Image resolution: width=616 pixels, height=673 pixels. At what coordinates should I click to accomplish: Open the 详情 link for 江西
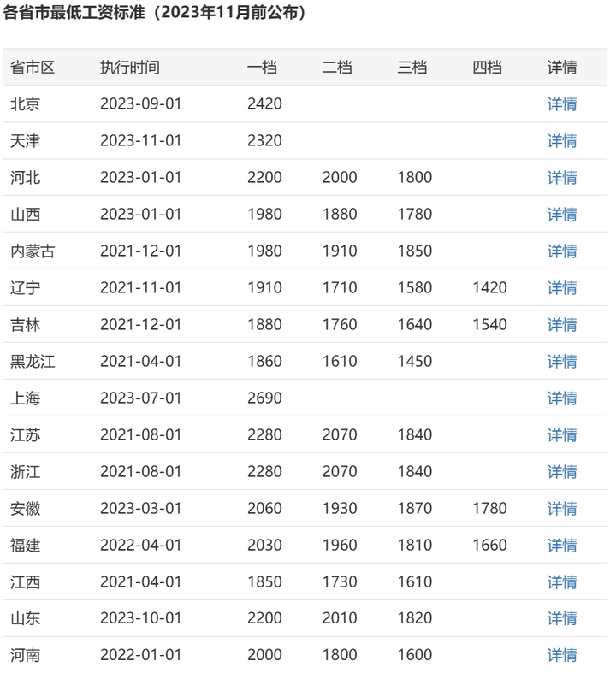point(561,582)
